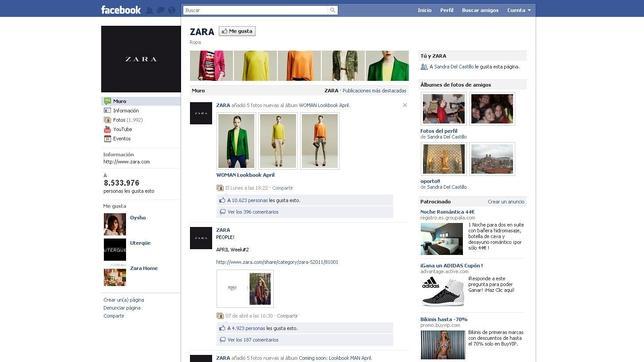Open the WOMAN Lookbook April album title
Screen dimensions: 644x362
point(245,175)
